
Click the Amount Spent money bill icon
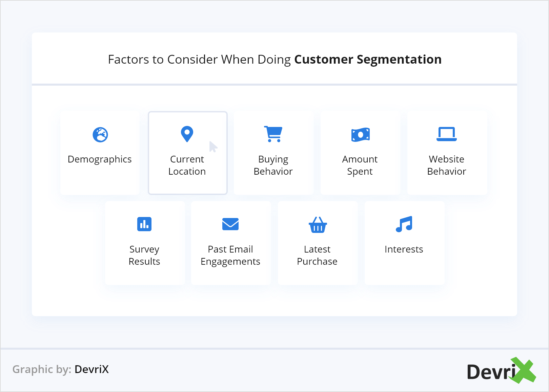360,135
